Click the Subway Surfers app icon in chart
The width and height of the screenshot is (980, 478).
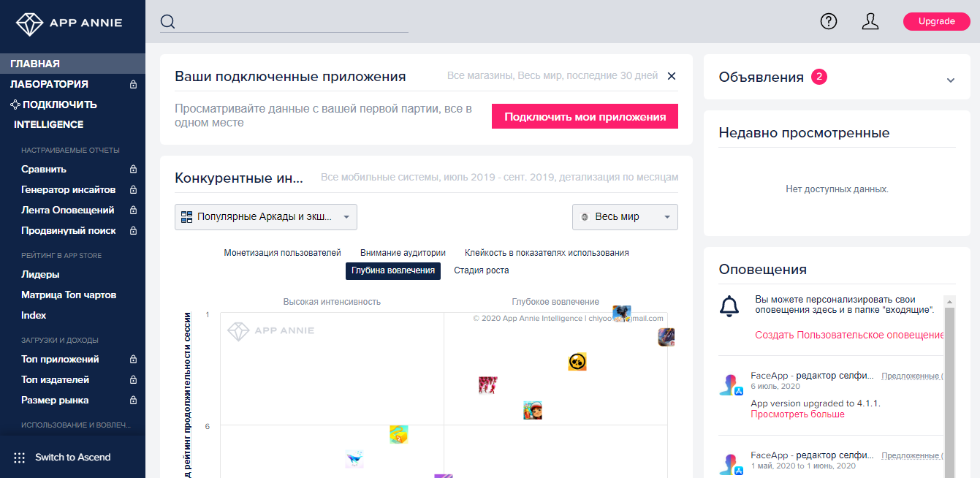pyautogui.click(x=533, y=410)
